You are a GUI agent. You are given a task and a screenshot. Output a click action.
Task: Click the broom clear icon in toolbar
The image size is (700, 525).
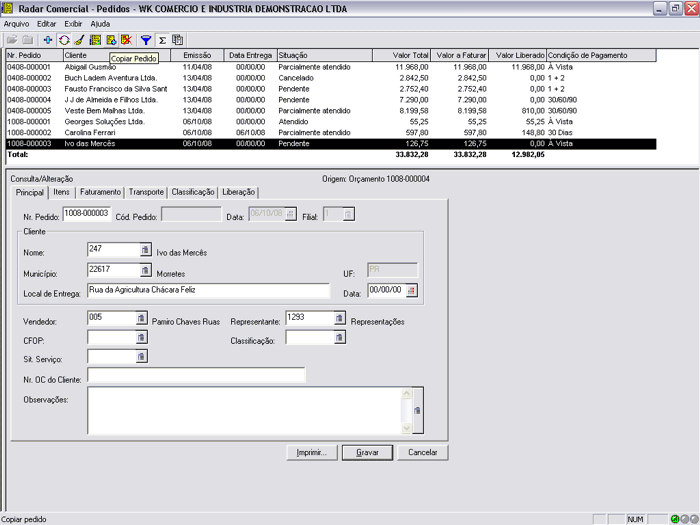(x=79, y=40)
